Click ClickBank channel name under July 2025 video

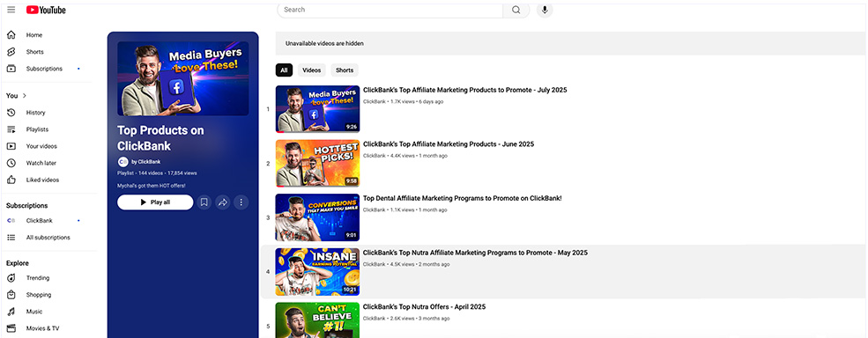375,102
